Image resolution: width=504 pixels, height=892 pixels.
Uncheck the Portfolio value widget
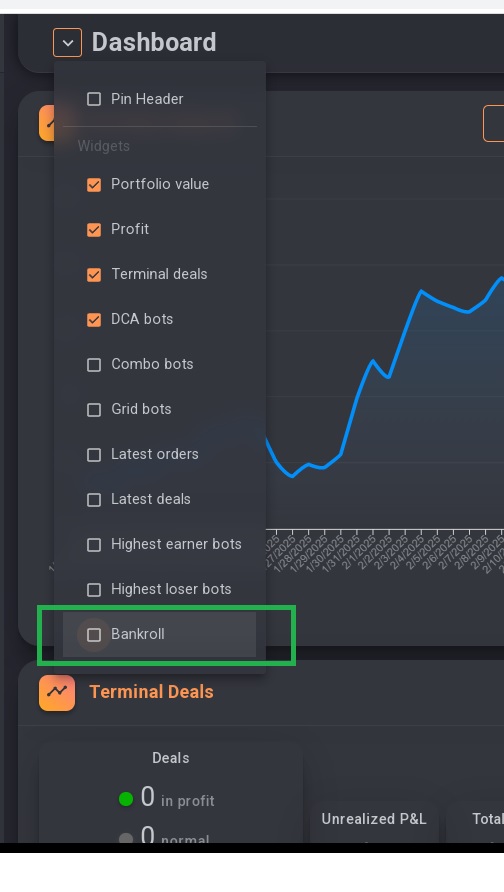(94, 184)
